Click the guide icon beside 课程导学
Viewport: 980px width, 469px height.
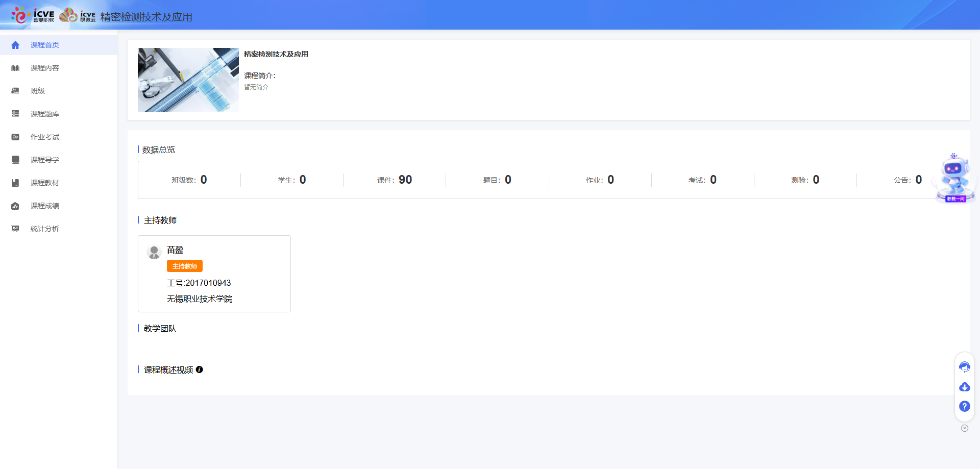click(x=15, y=160)
